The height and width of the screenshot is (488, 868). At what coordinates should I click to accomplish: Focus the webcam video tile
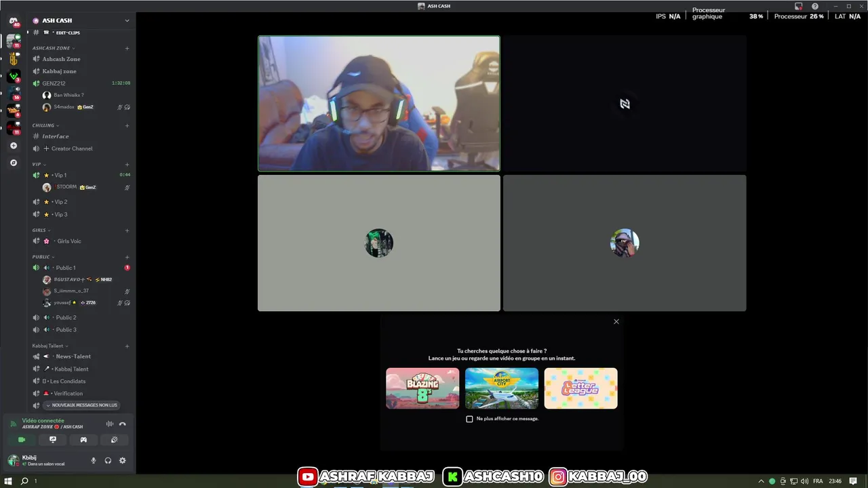pos(379,103)
